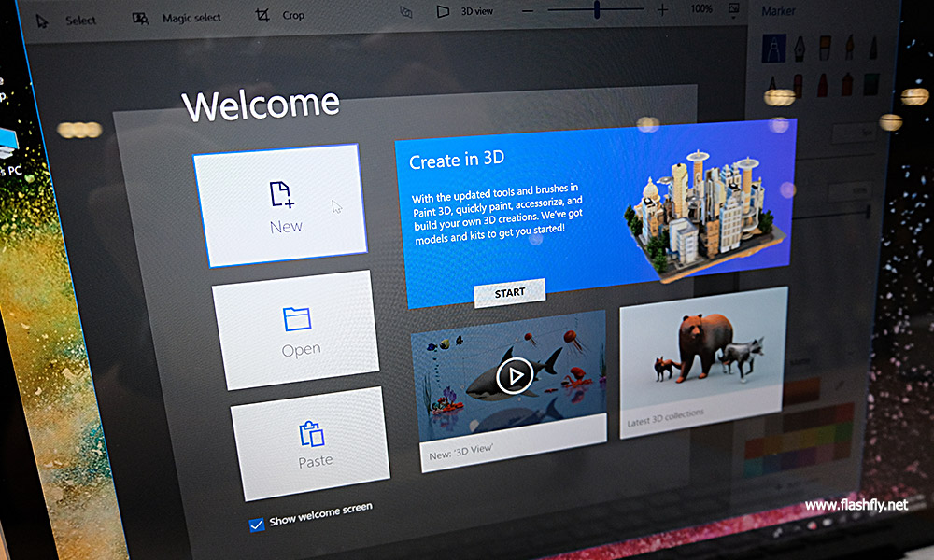Viewport: 934px width, 560px height.
Task: Click the mixed reality icon left of 3D view
Action: pyautogui.click(x=404, y=12)
